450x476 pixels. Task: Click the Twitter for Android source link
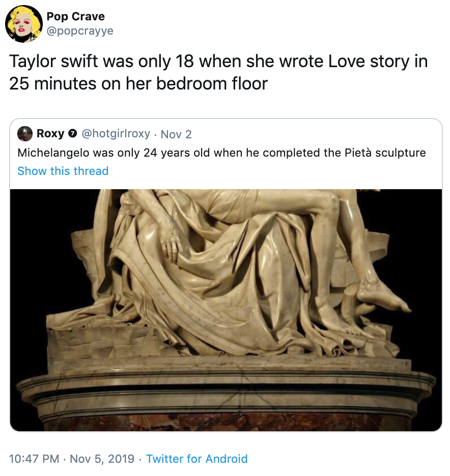coord(197,459)
